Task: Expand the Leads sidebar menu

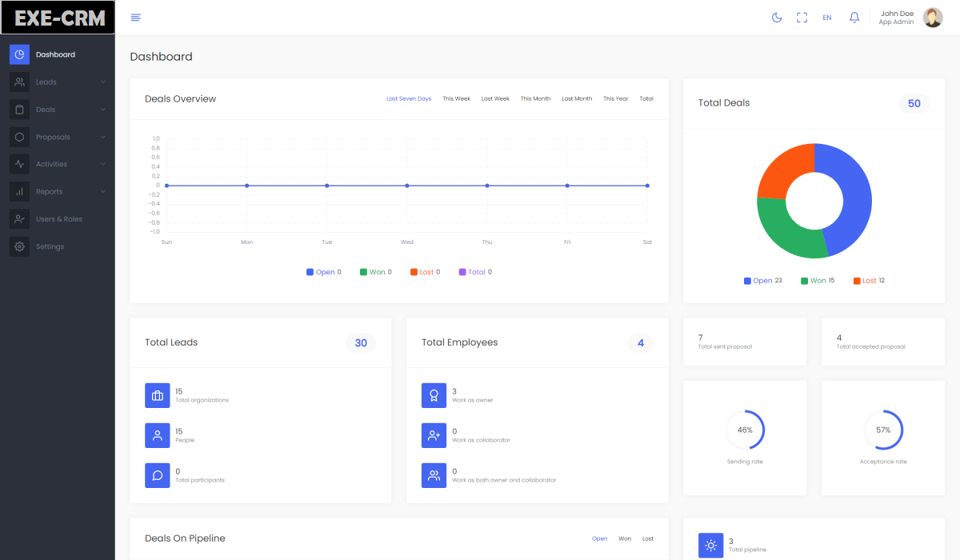Action: point(58,82)
